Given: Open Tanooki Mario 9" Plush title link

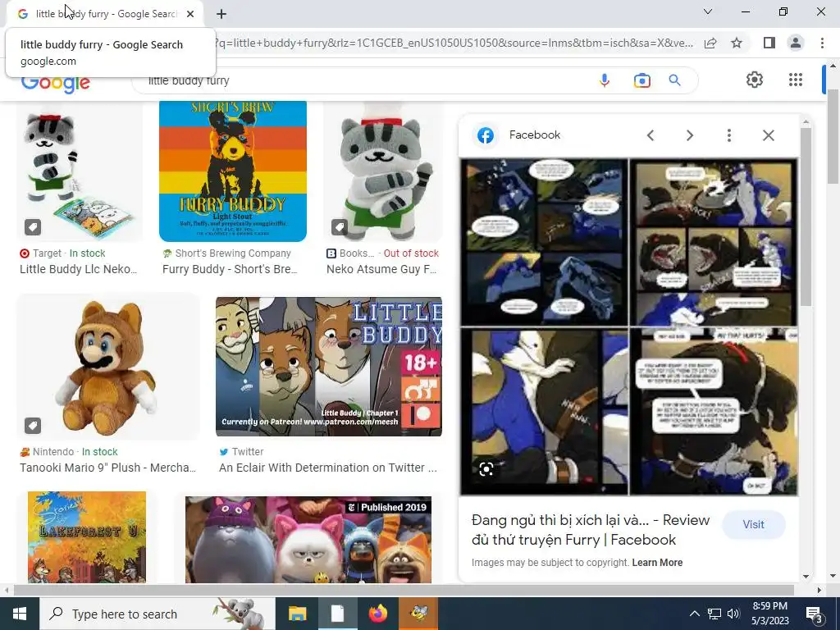Looking at the screenshot, I should 107,468.
